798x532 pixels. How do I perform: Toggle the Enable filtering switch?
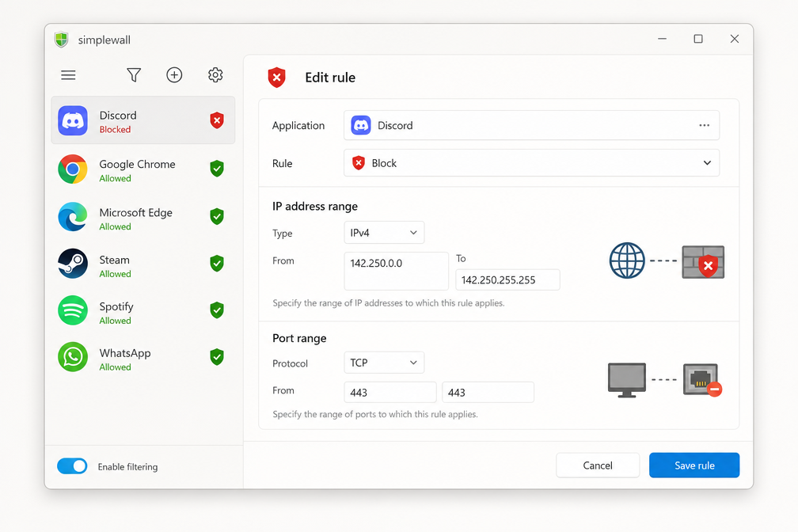pos(72,465)
